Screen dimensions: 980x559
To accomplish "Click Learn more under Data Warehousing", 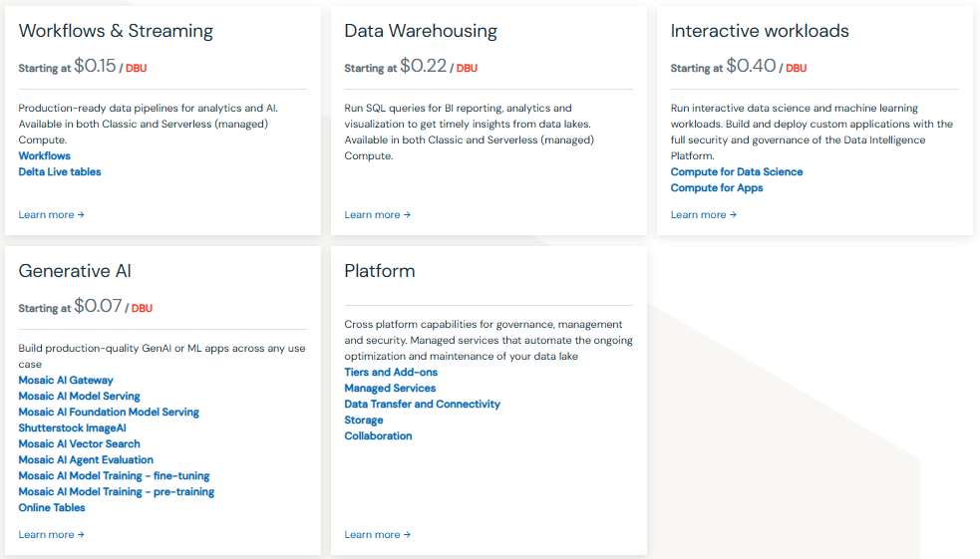I will 378,215.
